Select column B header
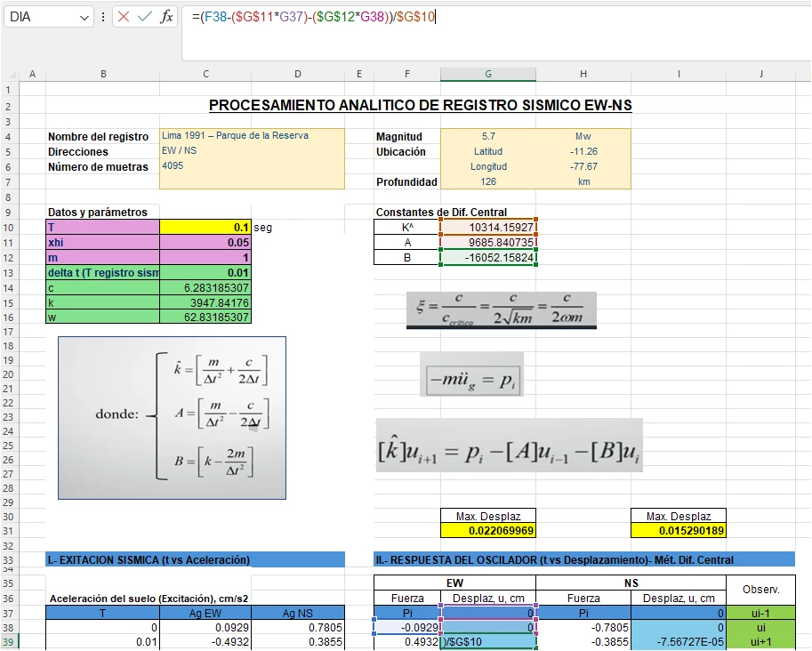This screenshot has height=651, width=812. [x=103, y=74]
